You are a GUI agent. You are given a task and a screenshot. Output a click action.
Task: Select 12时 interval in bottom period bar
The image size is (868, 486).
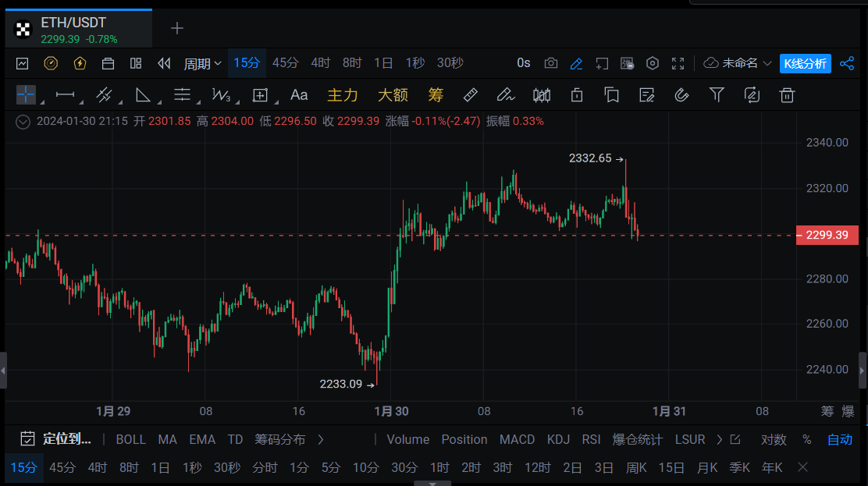(x=538, y=467)
